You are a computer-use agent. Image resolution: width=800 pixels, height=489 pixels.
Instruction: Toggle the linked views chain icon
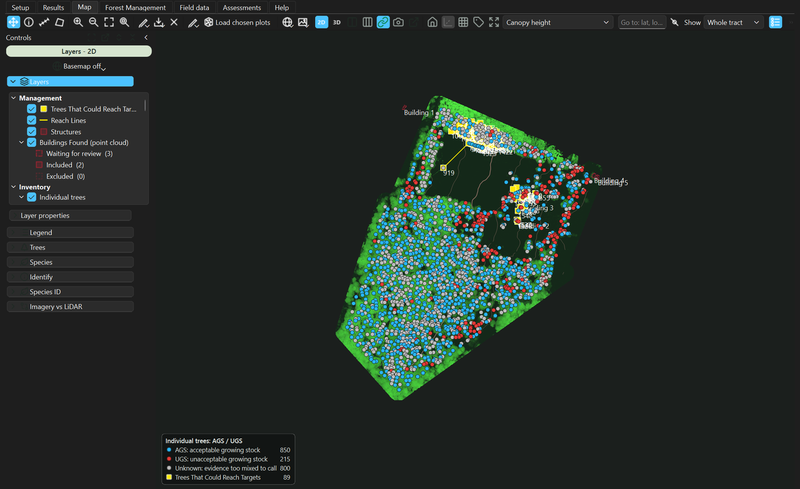383,22
